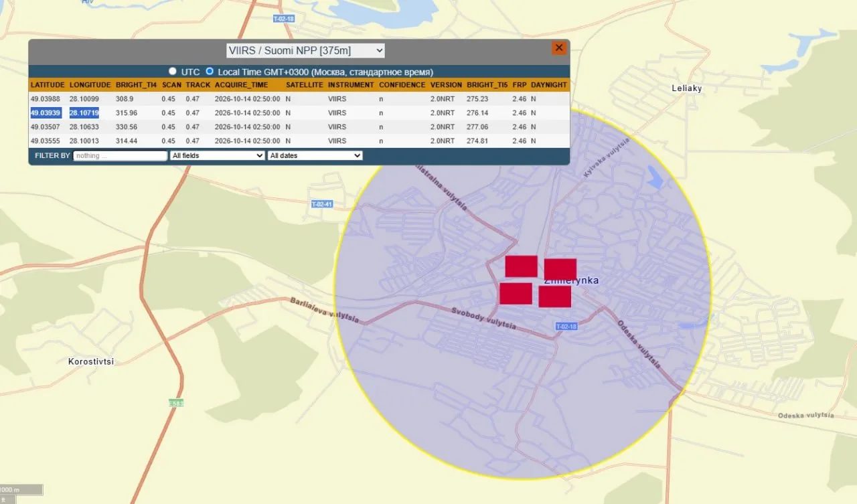Click the CONFIDENCE column header

point(402,85)
